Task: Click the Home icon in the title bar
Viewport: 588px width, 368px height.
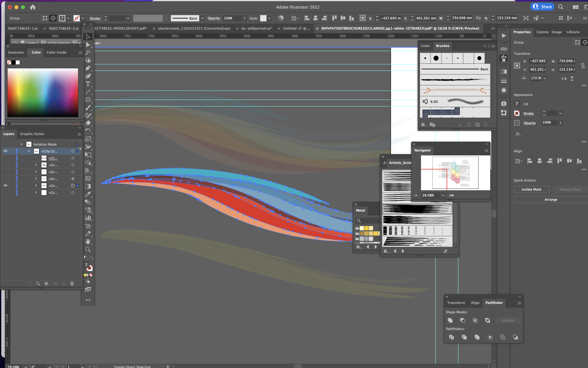Action: [x=33, y=7]
